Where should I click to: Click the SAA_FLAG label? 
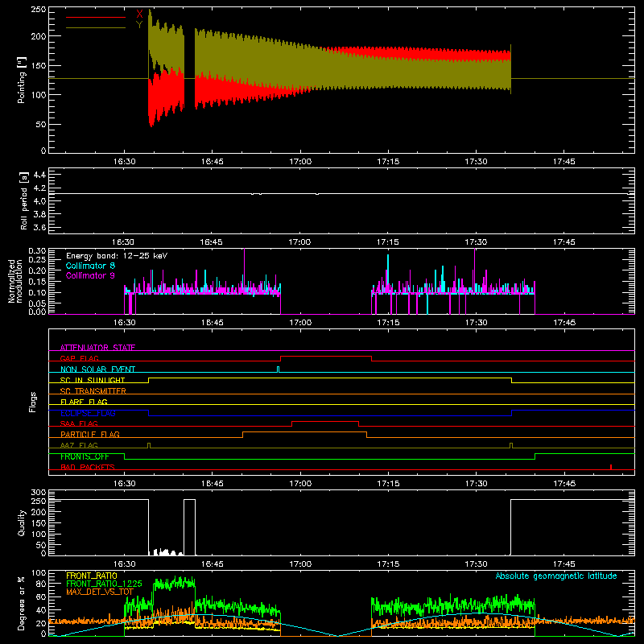79,423
